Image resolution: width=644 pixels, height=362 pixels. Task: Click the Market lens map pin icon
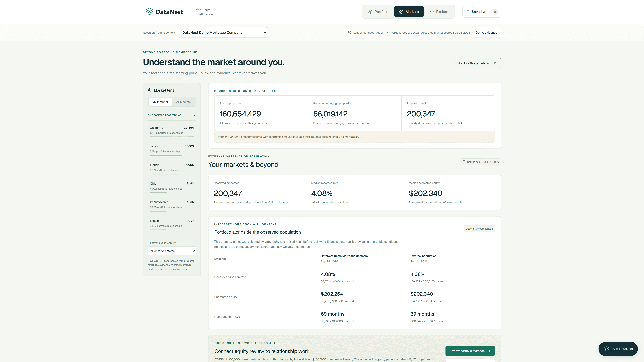point(149,90)
